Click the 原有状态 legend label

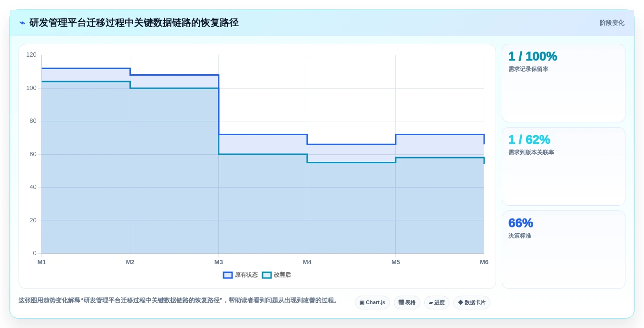click(246, 275)
